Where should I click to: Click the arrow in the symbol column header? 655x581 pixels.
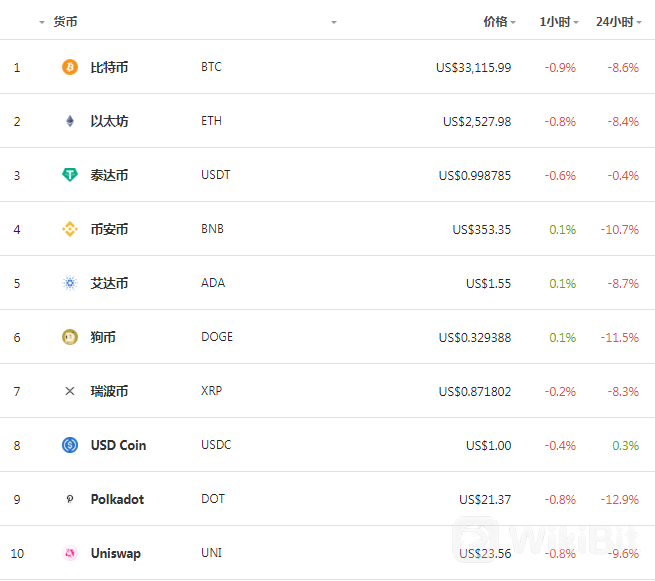coord(334,23)
